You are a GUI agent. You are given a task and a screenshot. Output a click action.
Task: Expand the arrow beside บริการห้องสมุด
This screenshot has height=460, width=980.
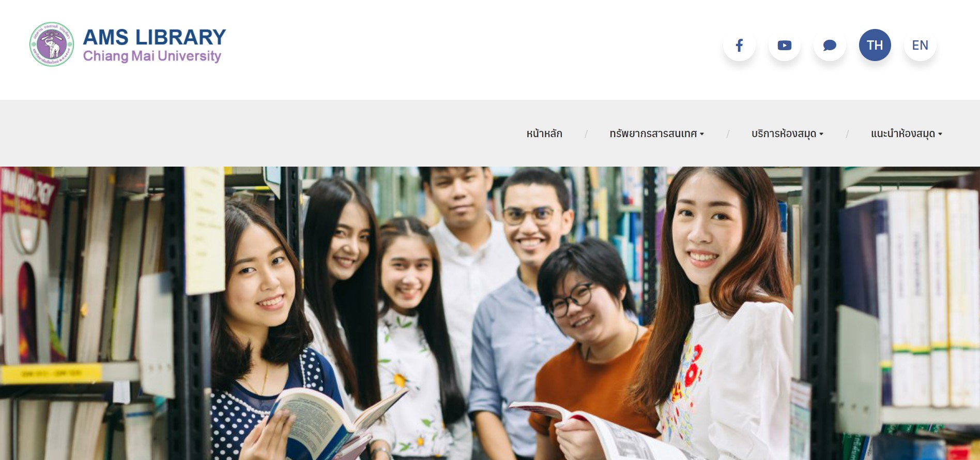(x=821, y=134)
